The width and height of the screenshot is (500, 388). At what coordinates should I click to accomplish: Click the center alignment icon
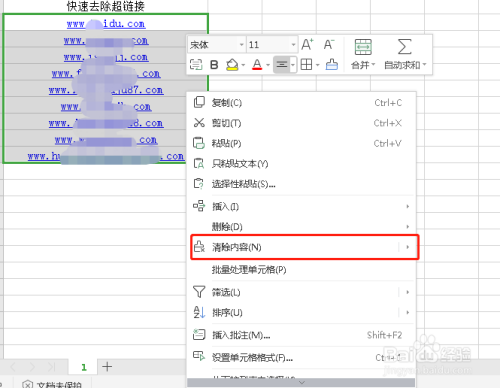(282, 65)
